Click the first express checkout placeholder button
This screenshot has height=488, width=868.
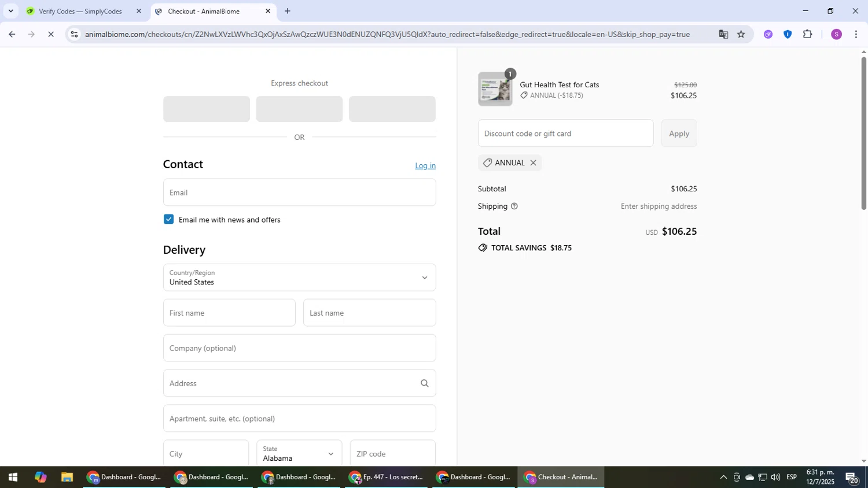click(x=207, y=109)
